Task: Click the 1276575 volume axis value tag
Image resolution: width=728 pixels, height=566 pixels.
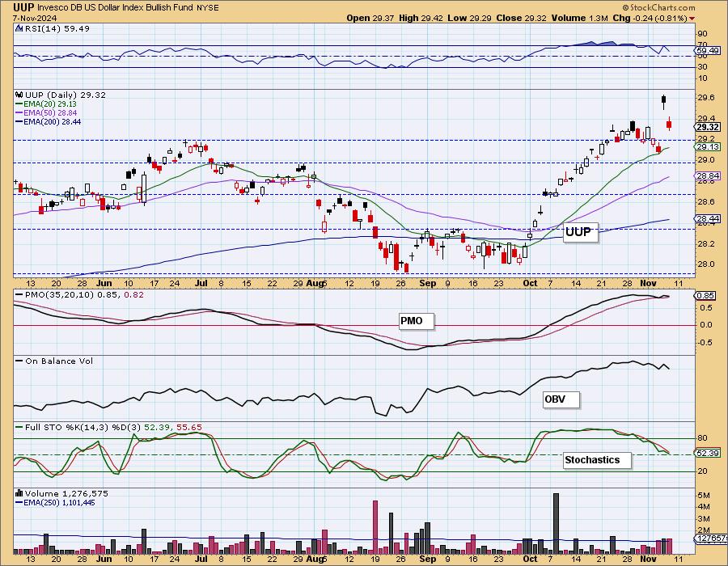Action: tap(711, 539)
